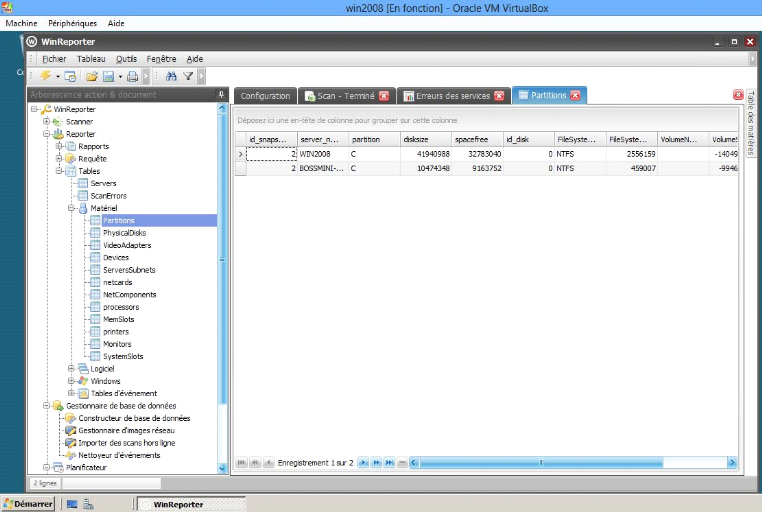762x512 pixels.
Task: Click the binoculars search icon
Action: tap(171, 76)
